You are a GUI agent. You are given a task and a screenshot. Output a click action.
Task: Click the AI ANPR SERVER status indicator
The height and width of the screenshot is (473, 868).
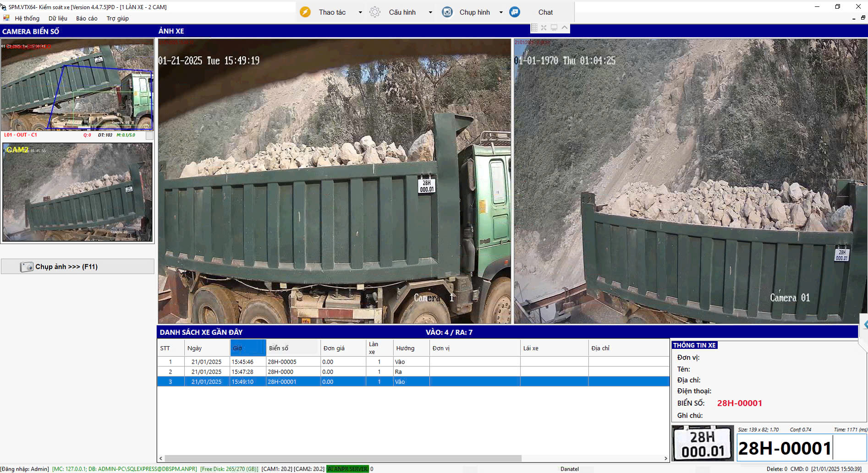coord(347,469)
